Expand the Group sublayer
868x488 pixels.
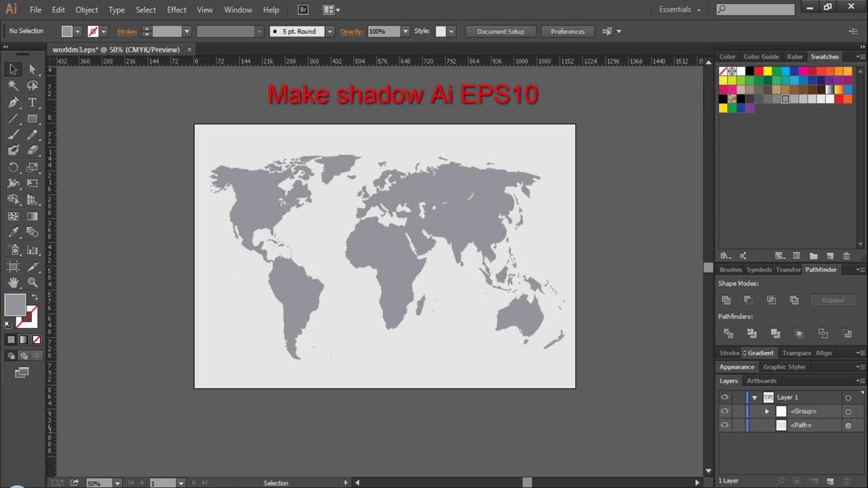click(x=767, y=411)
